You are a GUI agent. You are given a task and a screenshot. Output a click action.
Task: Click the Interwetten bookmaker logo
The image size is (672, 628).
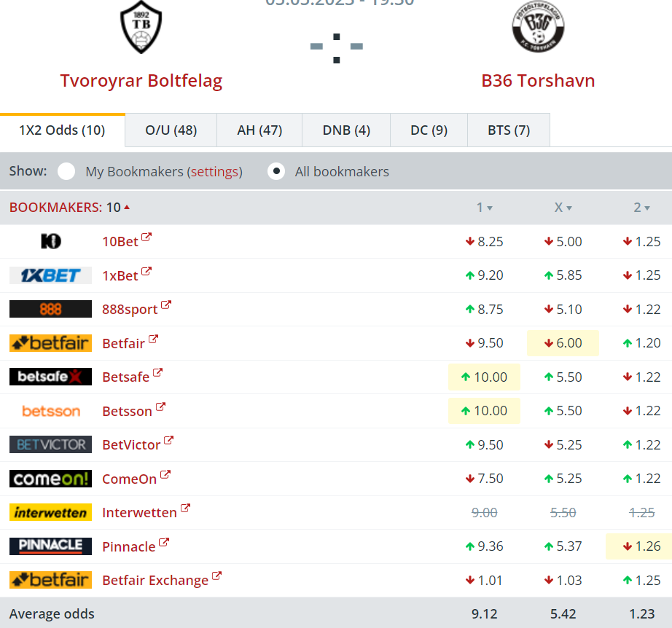point(50,512)
